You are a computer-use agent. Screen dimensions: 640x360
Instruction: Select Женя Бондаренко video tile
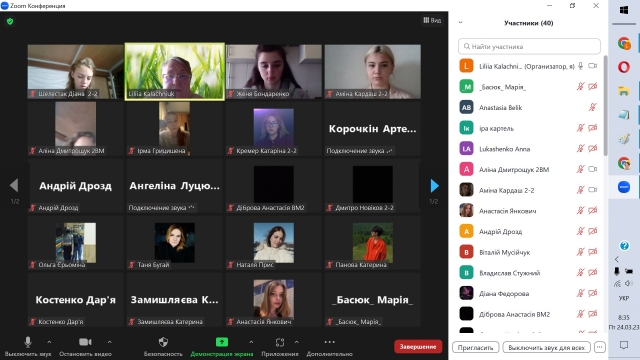tap(274, 71)
